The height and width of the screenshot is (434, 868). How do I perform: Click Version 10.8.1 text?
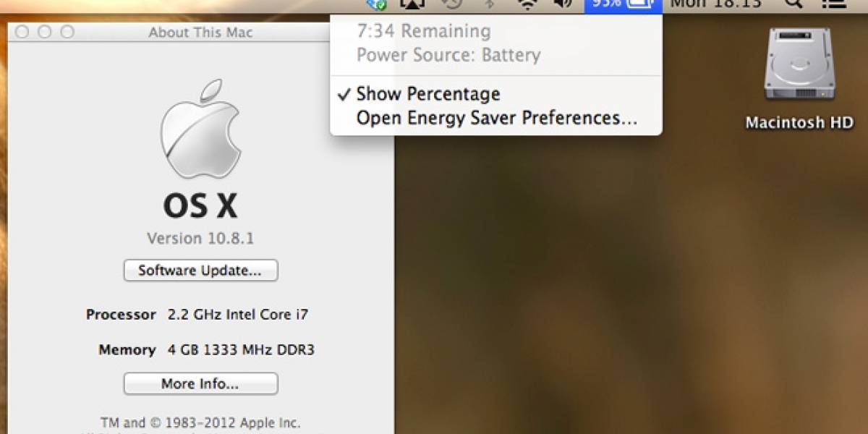coord(200,238)
